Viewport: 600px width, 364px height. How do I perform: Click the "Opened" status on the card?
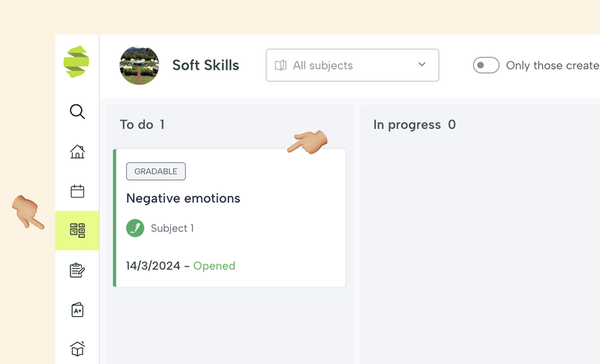point(214,266)
